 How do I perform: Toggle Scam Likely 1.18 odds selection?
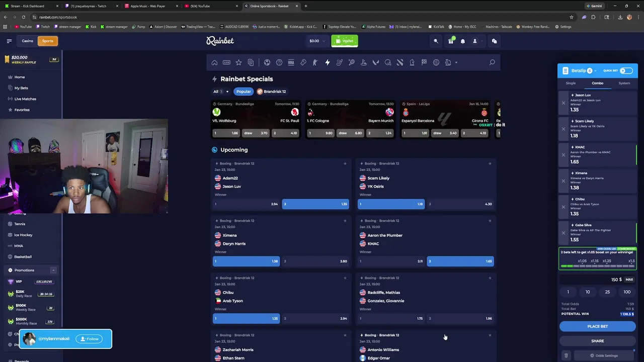click(x=391, y=204)
